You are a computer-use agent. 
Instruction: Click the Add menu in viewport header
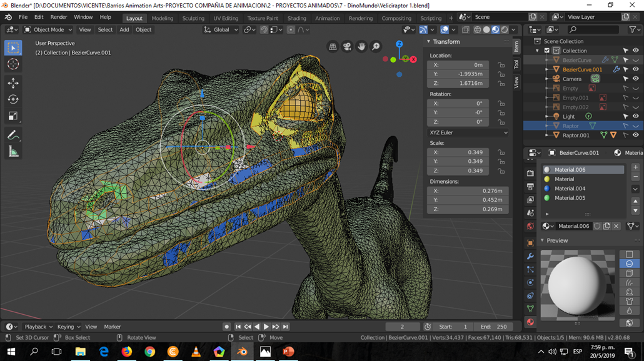(124, 29)
